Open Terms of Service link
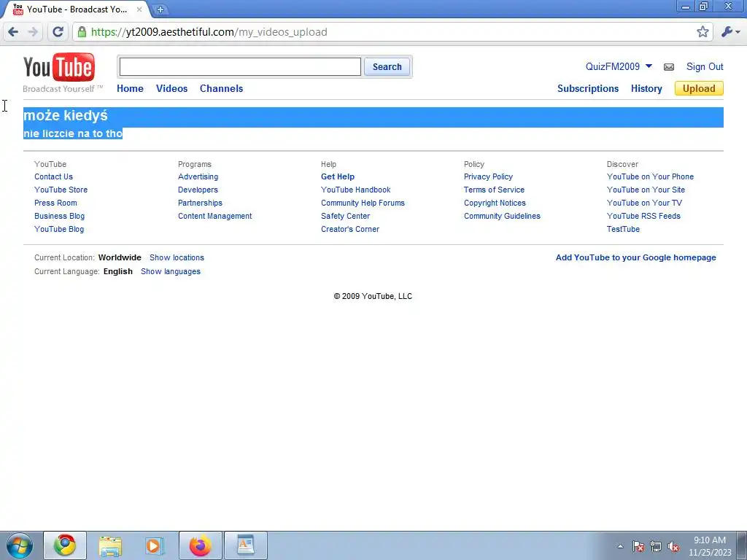The image size is (747, 560). pyautogui.click(x=494, y=190)
